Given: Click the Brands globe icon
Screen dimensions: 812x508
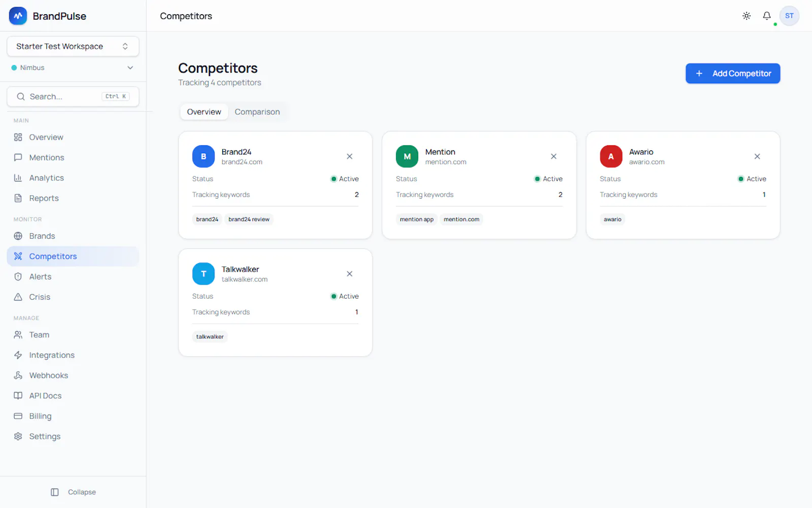Looking at the screenshot, I should point(18,236).
